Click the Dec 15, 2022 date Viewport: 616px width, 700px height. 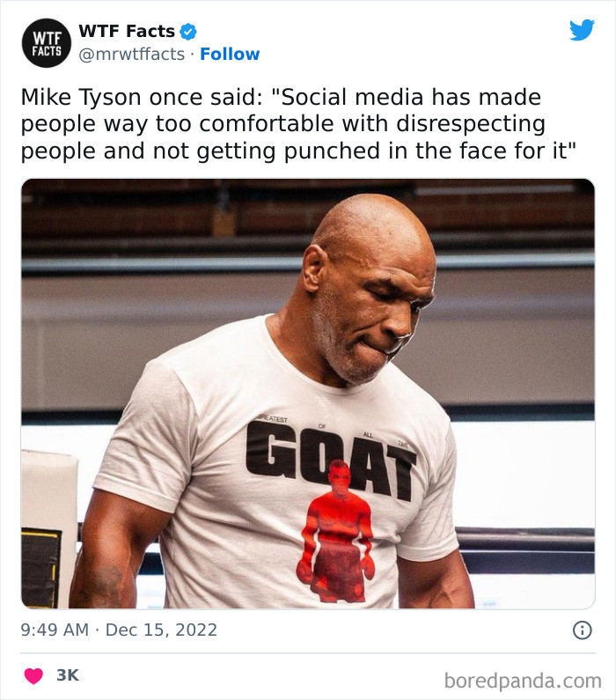[161, 630]
